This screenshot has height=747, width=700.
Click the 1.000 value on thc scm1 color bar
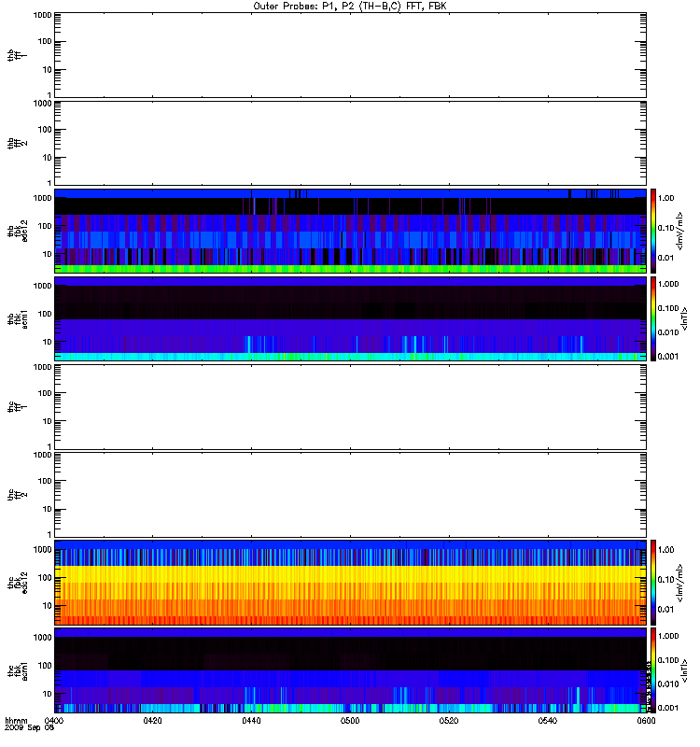click(x=668, y=636)
